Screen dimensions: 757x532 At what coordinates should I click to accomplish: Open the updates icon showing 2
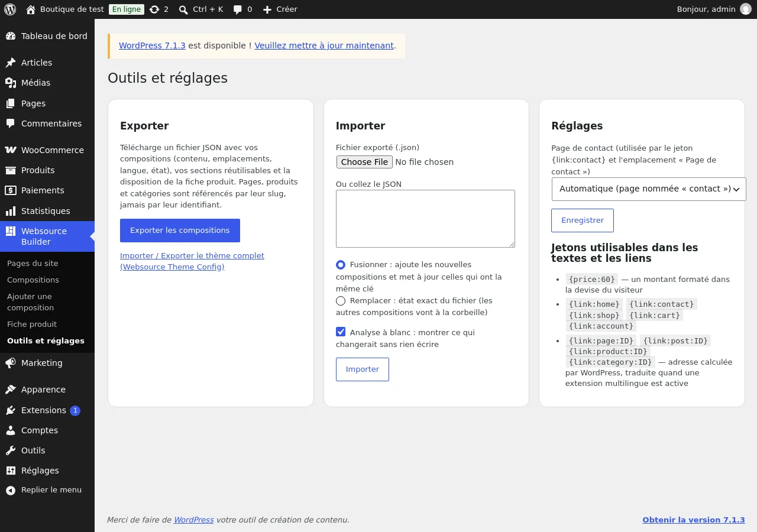click(154, 9)
